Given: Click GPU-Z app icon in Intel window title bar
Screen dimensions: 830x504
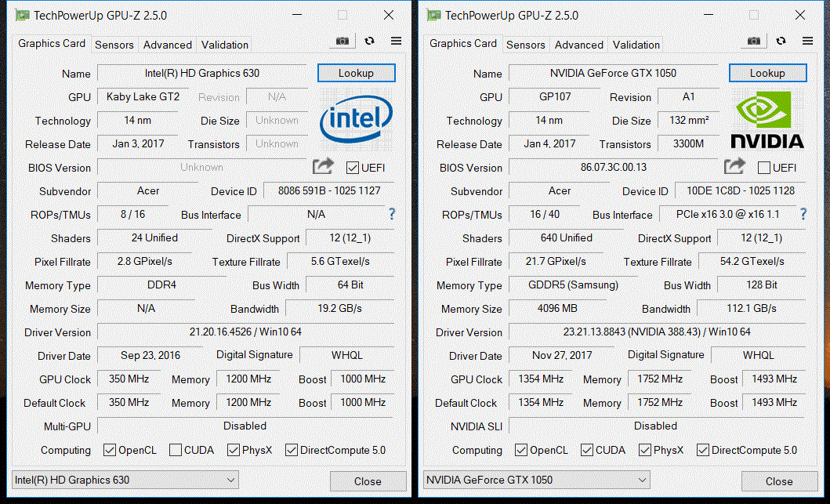Looking at the screenshot, I should pyautogui.click(x=23, y=16).
